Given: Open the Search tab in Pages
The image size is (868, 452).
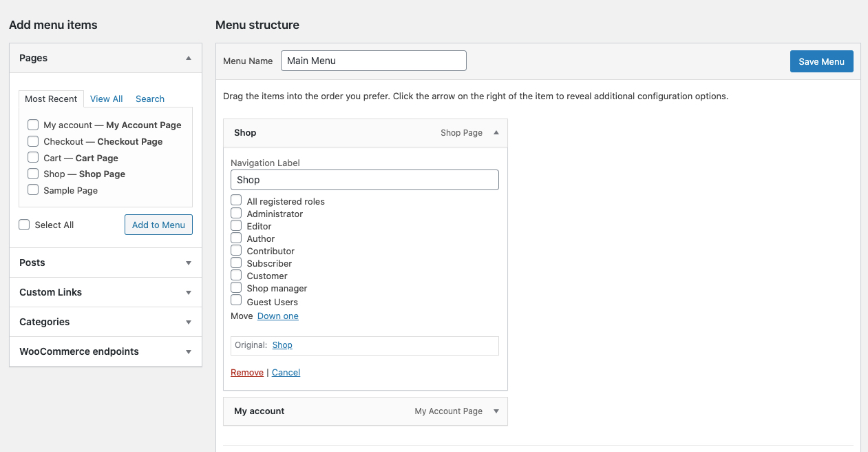Looking at the screenshot, I should coord(149,99).
